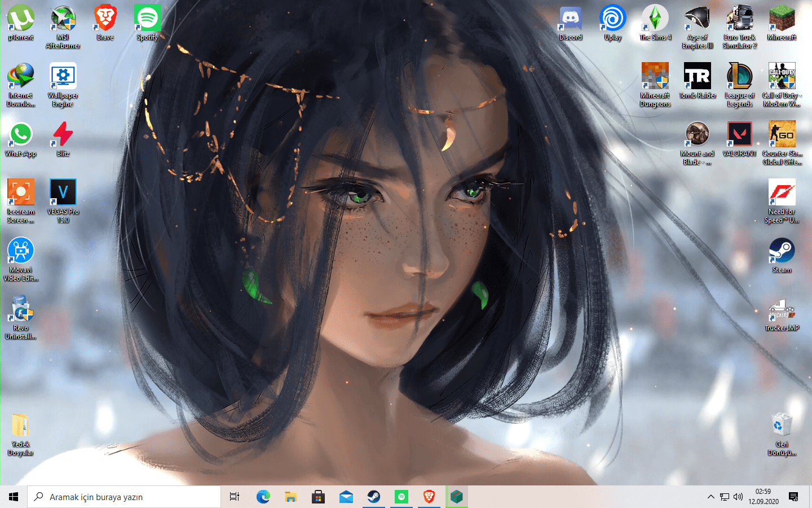Screen dimensions: 812x508
Task: Show hidden system tray icons
Action: 710,497
